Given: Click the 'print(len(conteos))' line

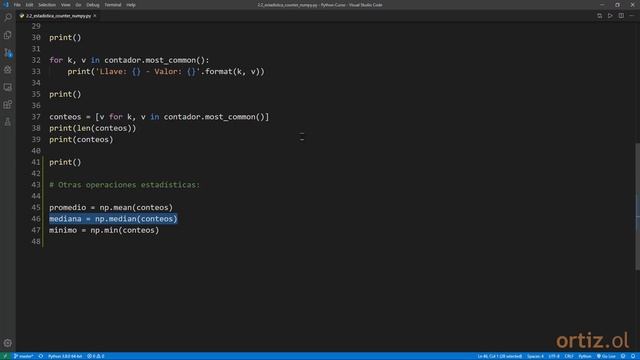Looking at the screenshot, I should pos(93,128).
